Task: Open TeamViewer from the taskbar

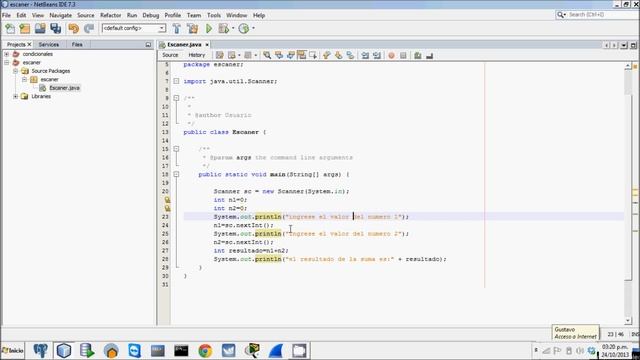Action: click(x=134, y=351)
